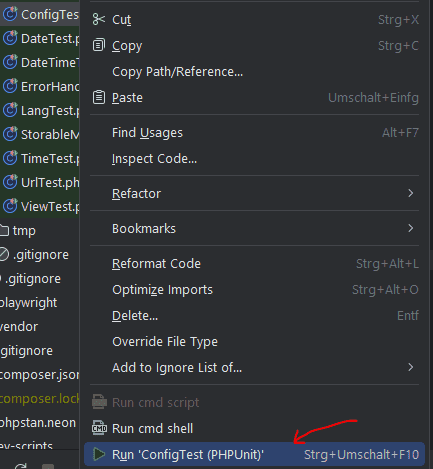Click the CMD icon beside Run cmd shell
433x469 pixels.
pyautogui.click(x=99, y=428)
